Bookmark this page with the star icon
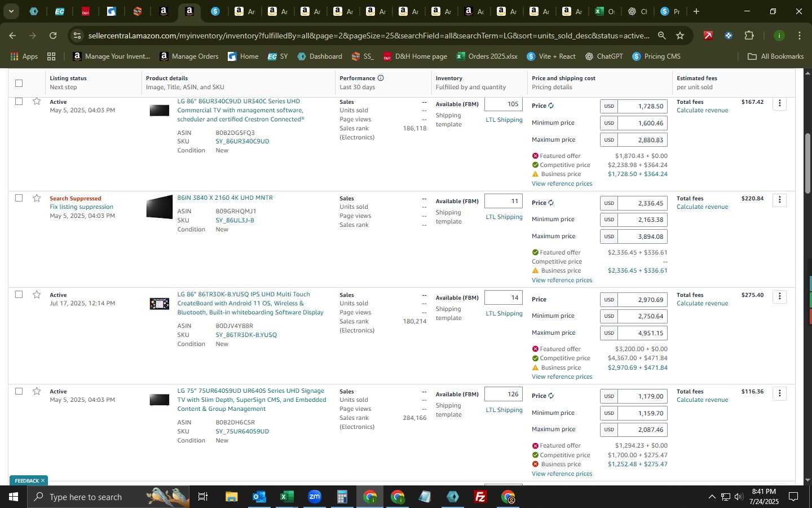Viewport: 812px width, 508px height. [680, 36]
